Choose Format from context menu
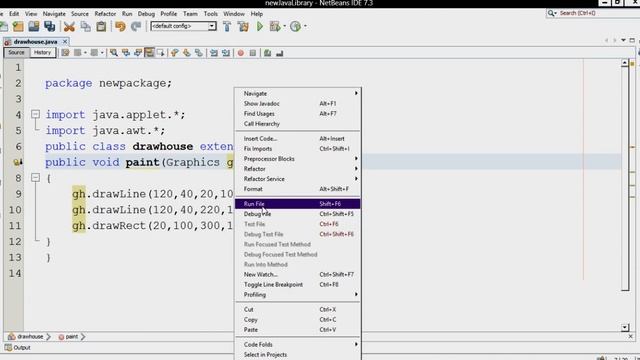Screen dimensions: 640x360 pos(298,189)
